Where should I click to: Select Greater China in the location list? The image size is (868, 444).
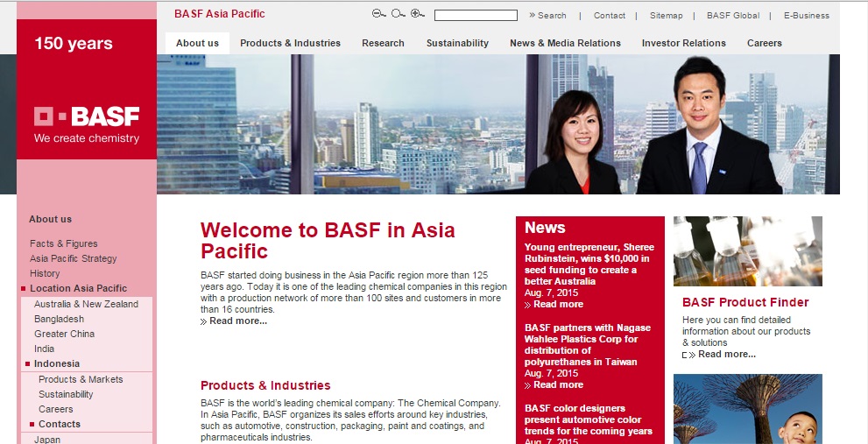(x=64, y=334)
